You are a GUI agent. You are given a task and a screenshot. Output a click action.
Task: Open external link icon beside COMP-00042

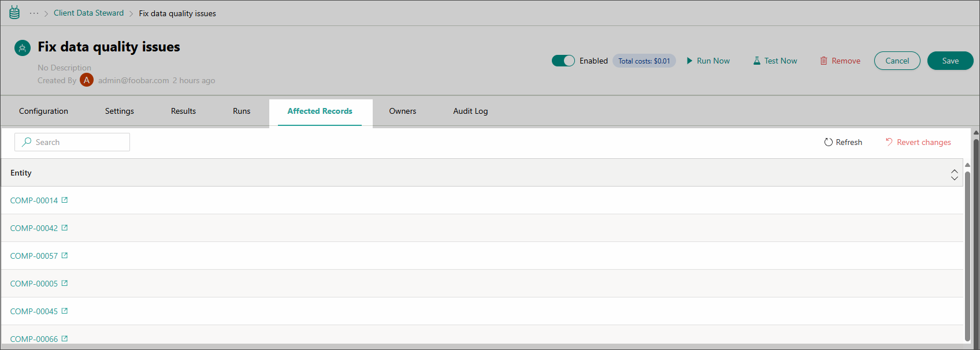(x=65, y=228)
